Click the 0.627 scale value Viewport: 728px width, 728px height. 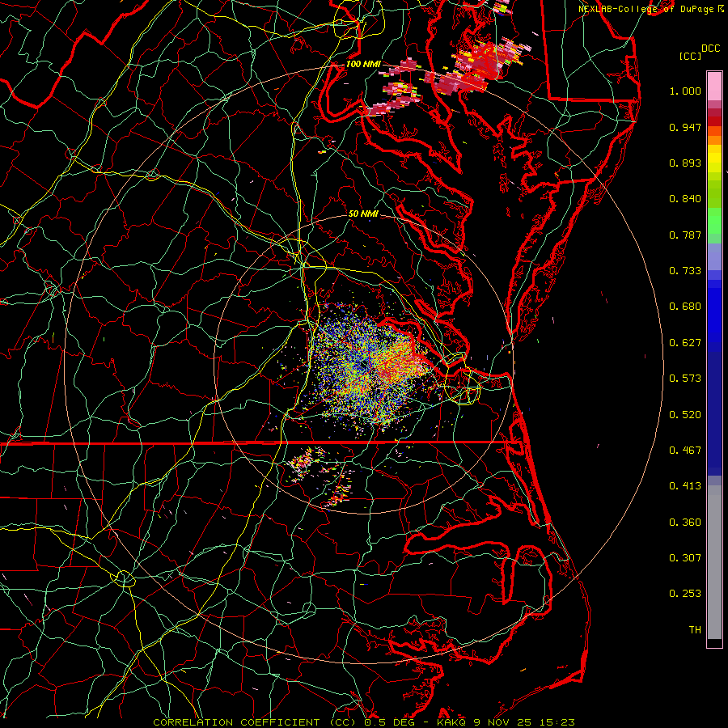click(x=685, y=343)
